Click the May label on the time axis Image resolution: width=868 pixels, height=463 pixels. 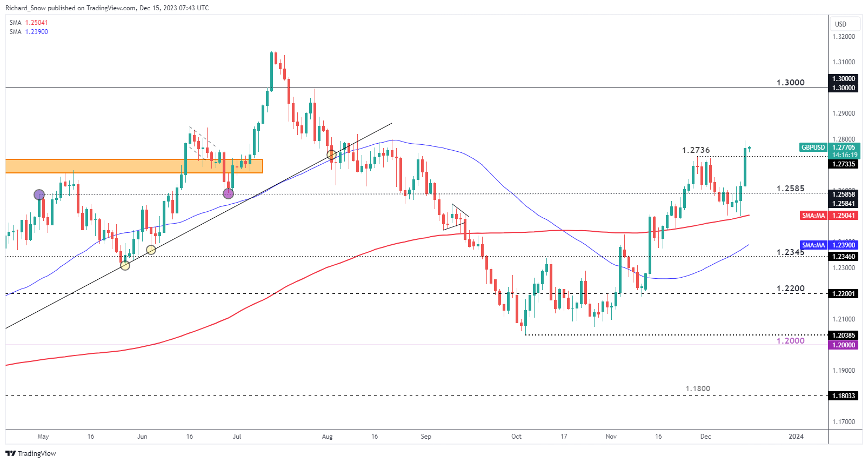tap(43, 437)
